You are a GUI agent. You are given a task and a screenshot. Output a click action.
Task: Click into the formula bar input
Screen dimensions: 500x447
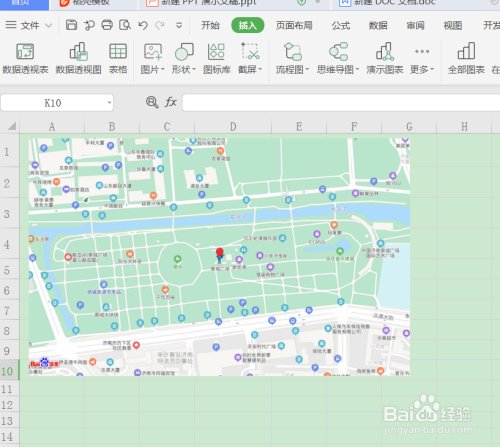(x=341, y=103)
